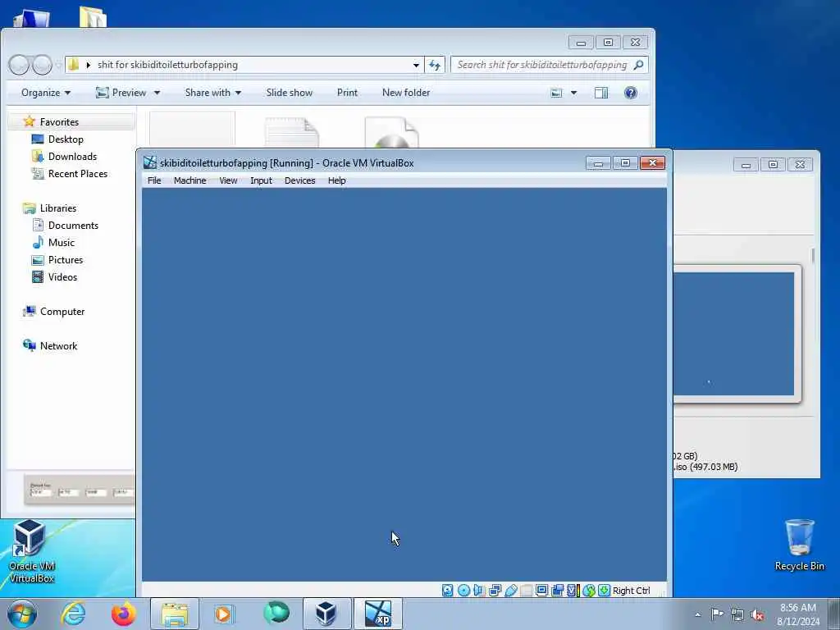Screen dimensions: 840x630
Task: Expand the view options dropdown arrow in Explorer
Action: (x=573, y=93)
